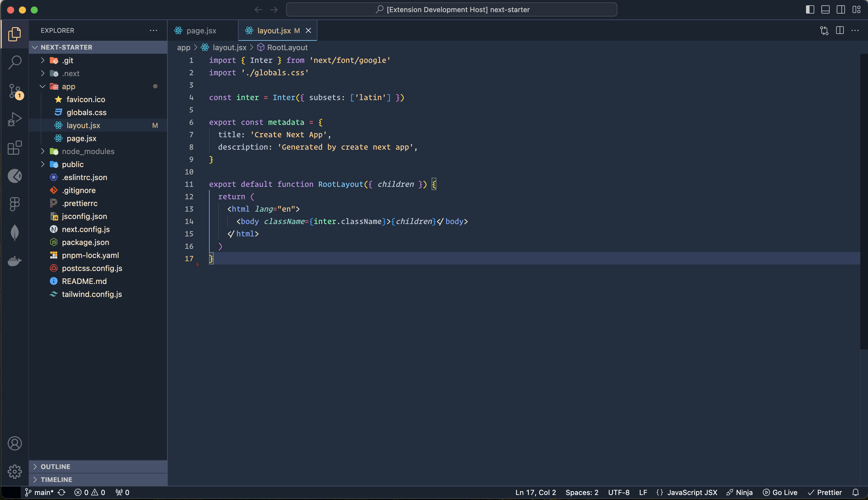Image resolution: width=868 pixels, height=500 pixels.
Task: Expand the OUTLINE section
Action: click(55, 466)
